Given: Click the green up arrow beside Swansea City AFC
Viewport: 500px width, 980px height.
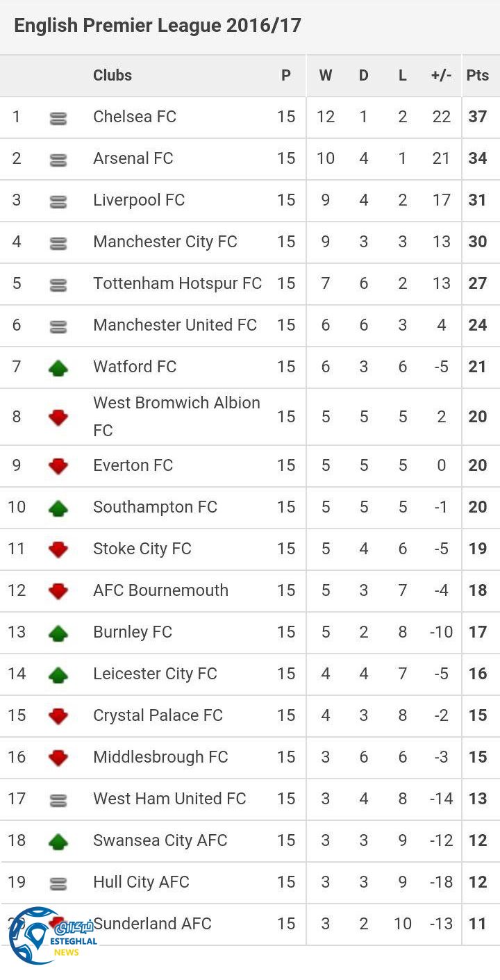Looking at the screenshot, I should click(58, 841).
